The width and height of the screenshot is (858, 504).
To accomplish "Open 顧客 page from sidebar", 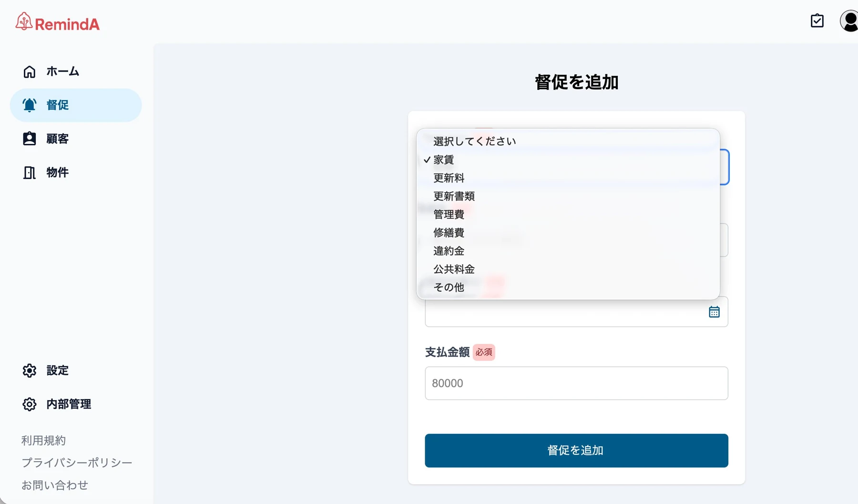I will point(76,139).
